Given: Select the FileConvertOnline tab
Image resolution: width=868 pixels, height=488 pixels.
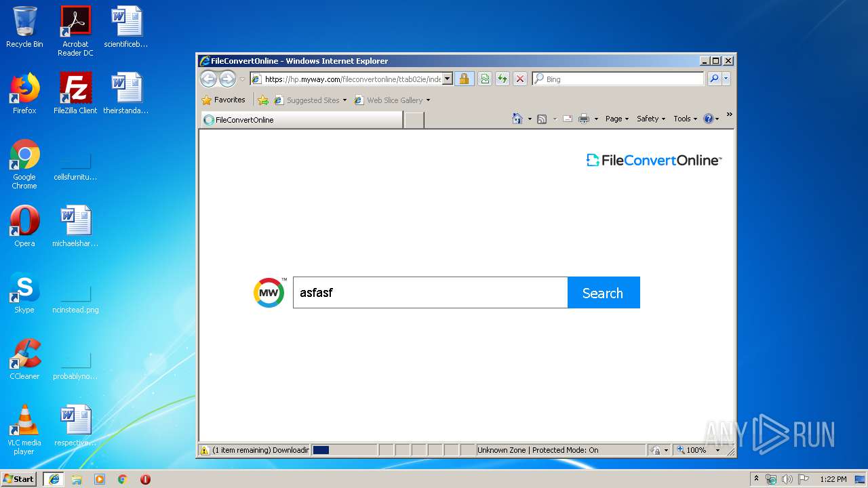Looking at the screenshot, I should [x=302, y=120].
